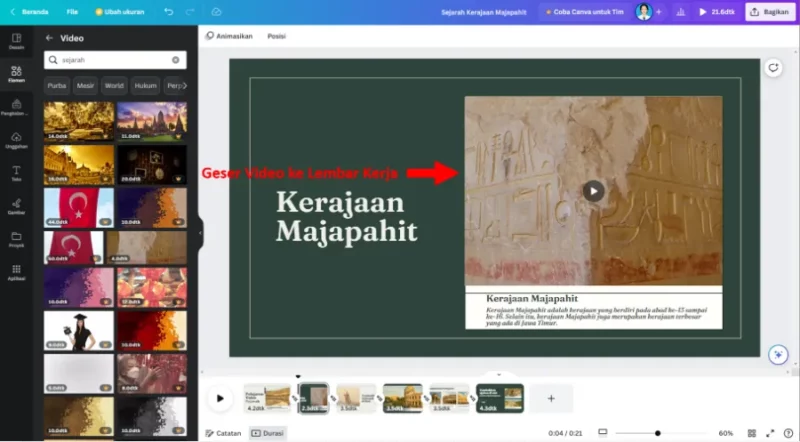Play the presentation 21.6dtk button
This screenshot has width=800, height=442.
click(716, 12)
